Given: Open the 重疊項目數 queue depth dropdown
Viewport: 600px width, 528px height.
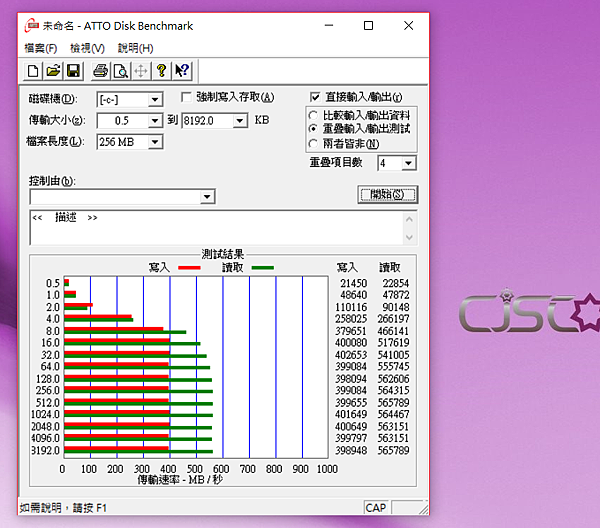Looking at the screenshot, I should tap(409, 163).
